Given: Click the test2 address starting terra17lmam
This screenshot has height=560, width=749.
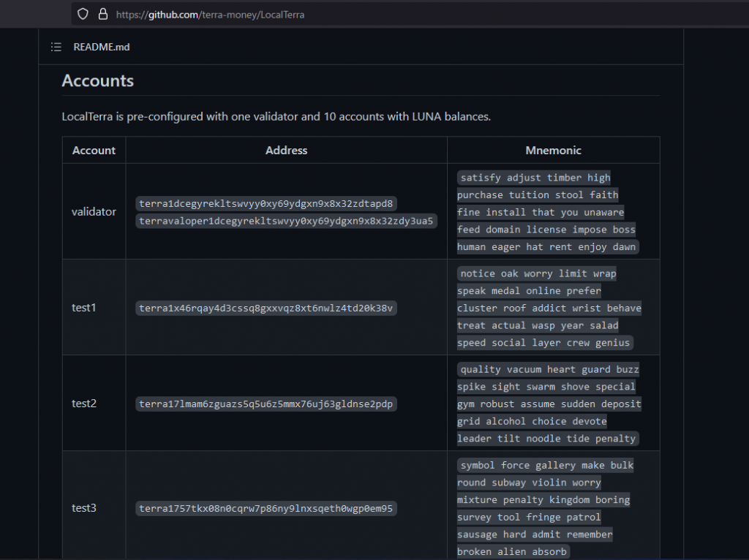Looking at the screenshot, I should point(266,404).
